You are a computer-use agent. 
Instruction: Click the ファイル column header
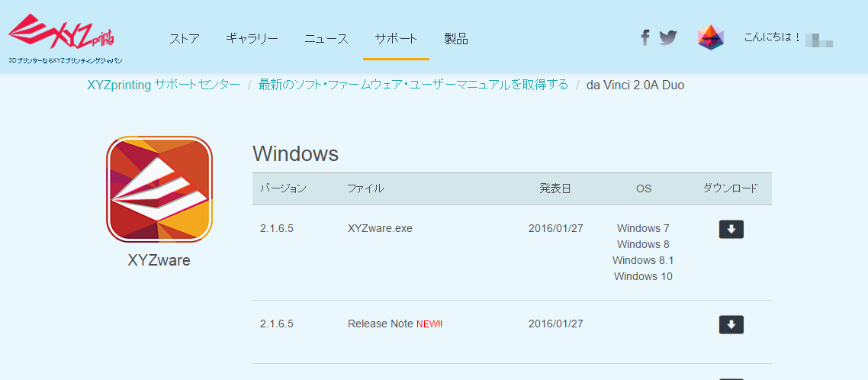[365, 188]
